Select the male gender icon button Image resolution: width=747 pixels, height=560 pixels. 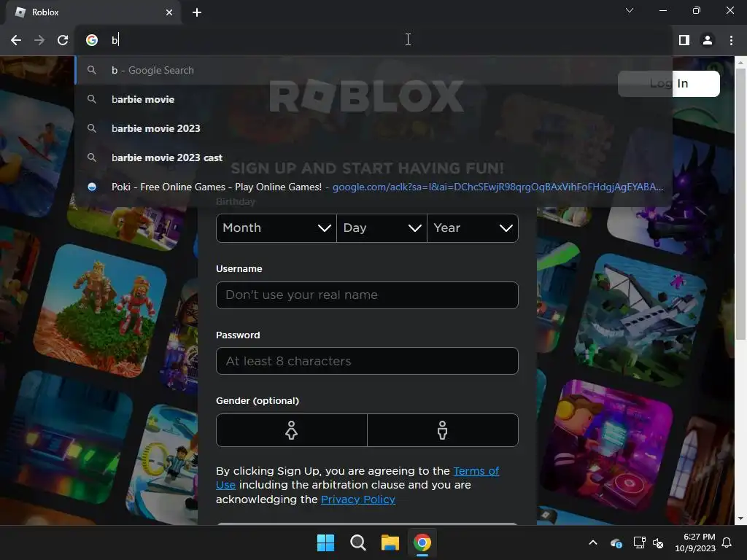click(443, 430)
